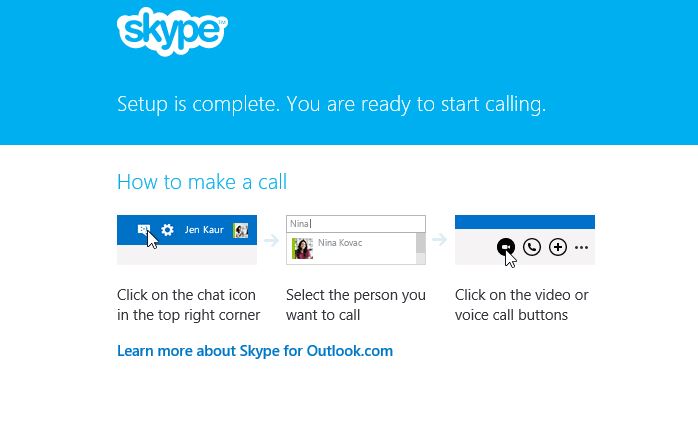
Task: Click the second arrow between steps
Action: pyautogui.click(x=439, y=240)
